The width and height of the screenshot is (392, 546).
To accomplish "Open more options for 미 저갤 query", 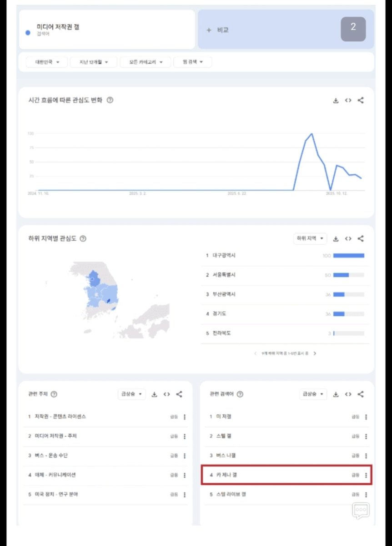I will coord(366,417).
